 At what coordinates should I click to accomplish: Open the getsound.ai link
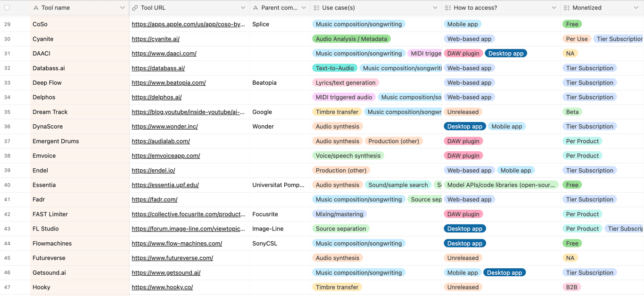[x=166, y=272]
